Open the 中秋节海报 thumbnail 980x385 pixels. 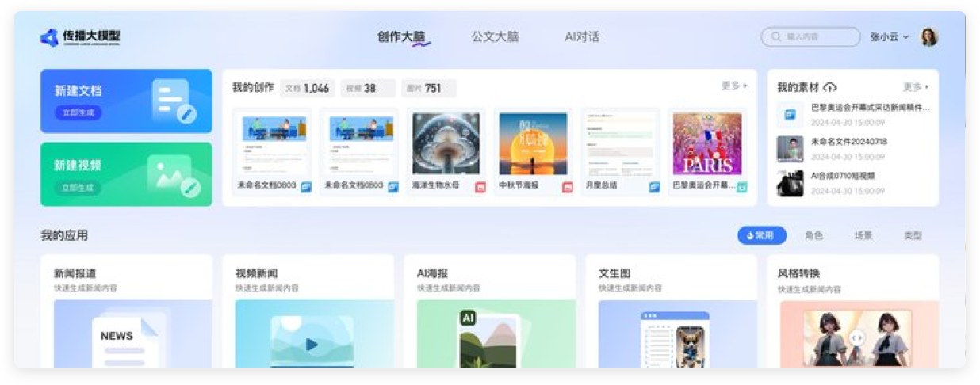pyautogui.click(x=532, y=144)
